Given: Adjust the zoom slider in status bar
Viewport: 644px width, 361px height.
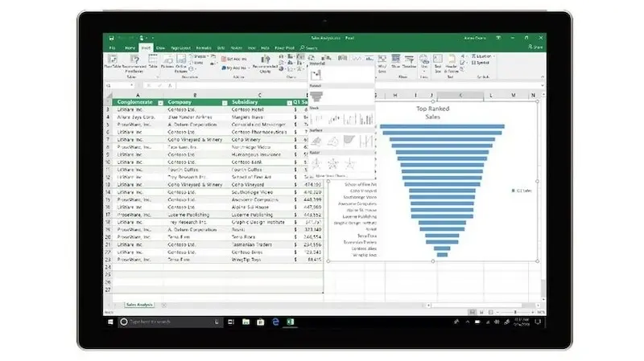Looking at the screenshot, I should tap(514, 312).
